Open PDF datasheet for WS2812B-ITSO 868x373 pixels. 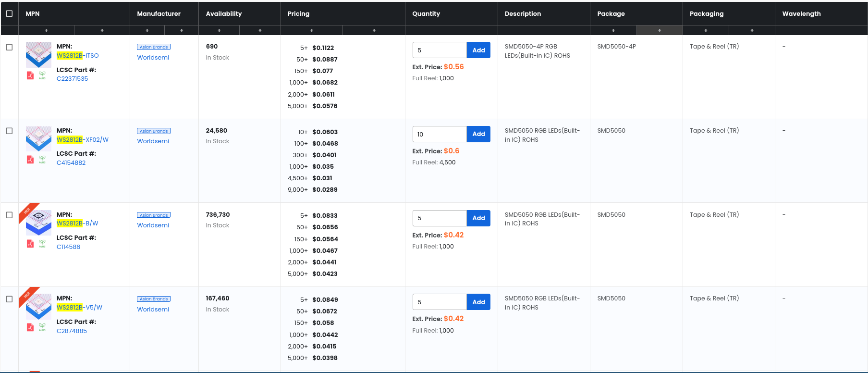pyautogui.click(x=30, y=75)
